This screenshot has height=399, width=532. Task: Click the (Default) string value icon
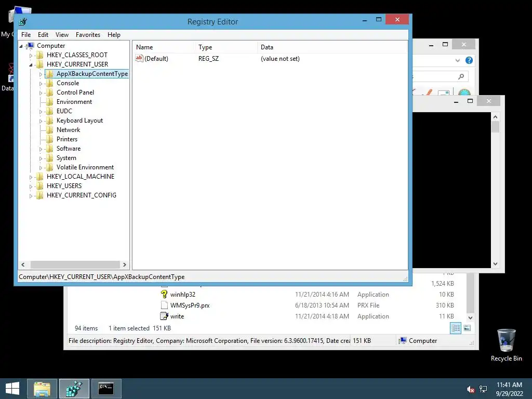click(139, 58)
